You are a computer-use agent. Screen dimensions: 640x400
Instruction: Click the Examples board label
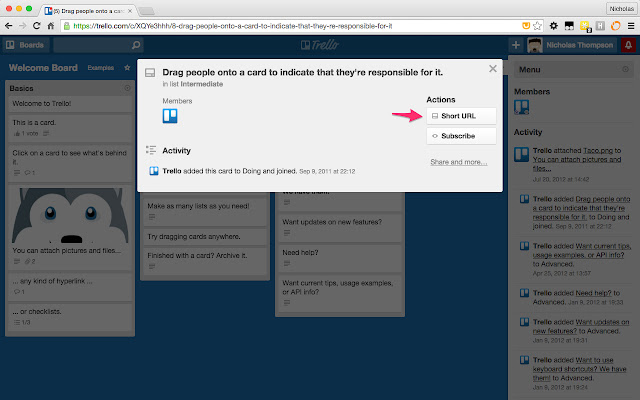click(100, 68)
